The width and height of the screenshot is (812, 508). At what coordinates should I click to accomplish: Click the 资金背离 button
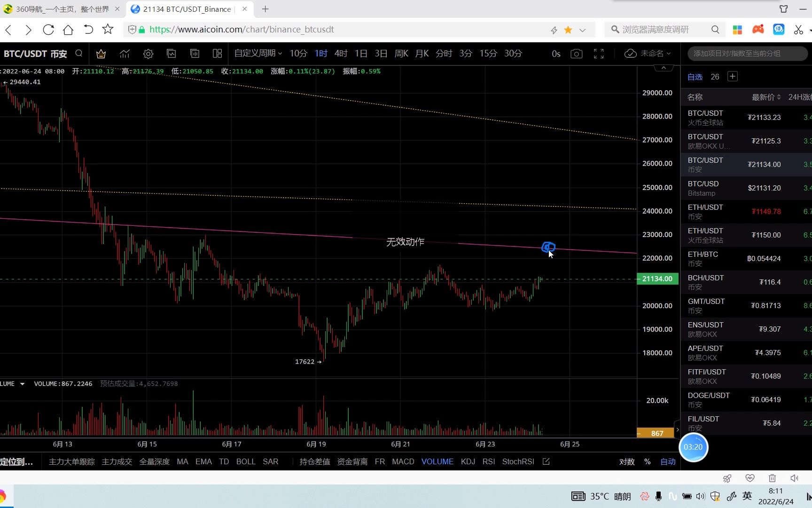pyautogui.click(x=352, y=461)
